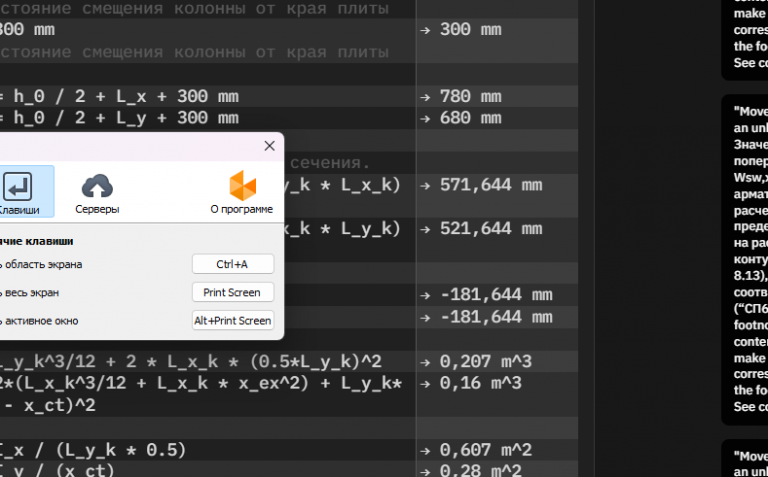Click the Alt+Print Screen hotkey field
The width and height of the screenshot is (768, 477).
pos(233,320)
